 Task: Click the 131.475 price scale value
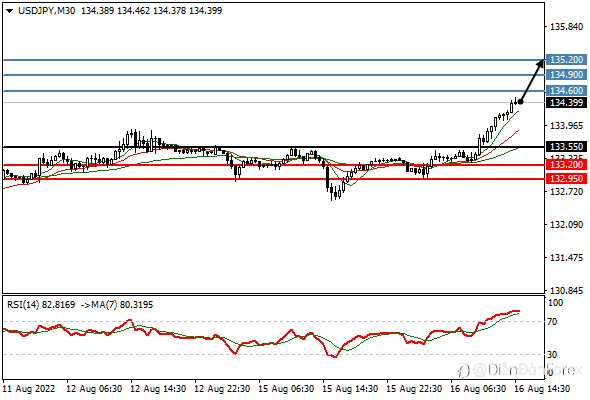pyautogui.click(x=566, y=258)
